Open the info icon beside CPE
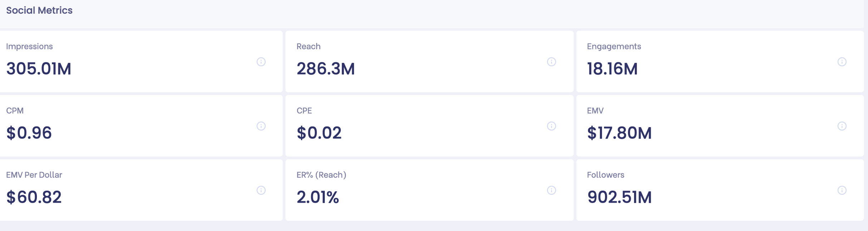This screenshot has height=231, width=868. pyautogui.click(x=551, y=126)
